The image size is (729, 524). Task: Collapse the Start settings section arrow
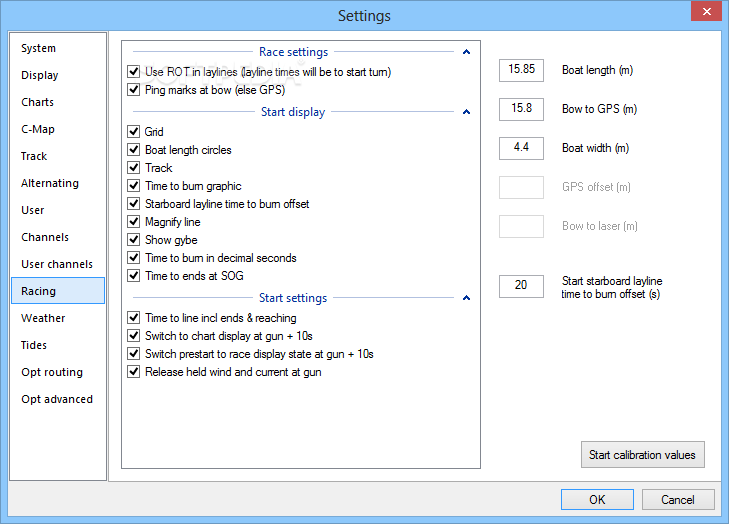coord(466,298)
